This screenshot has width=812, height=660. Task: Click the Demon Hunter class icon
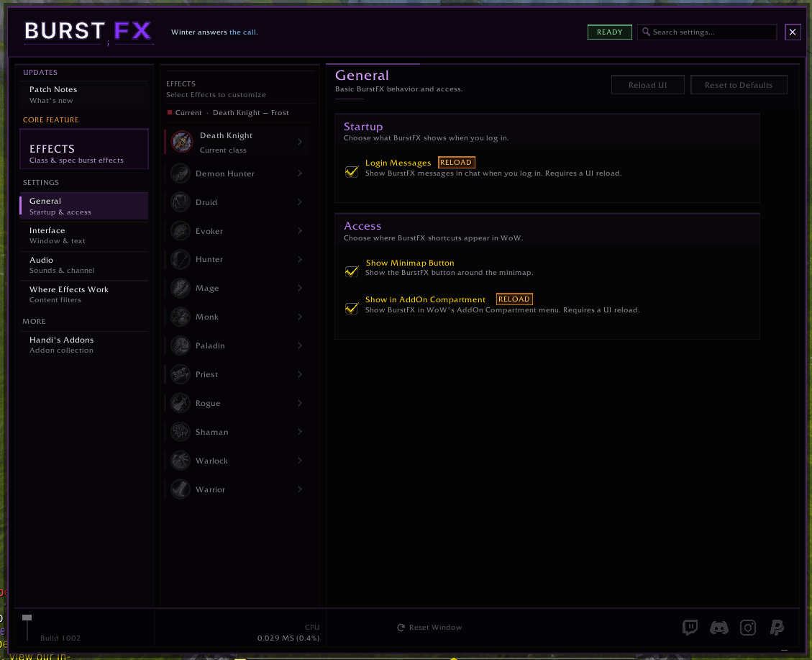pos(181,173)
